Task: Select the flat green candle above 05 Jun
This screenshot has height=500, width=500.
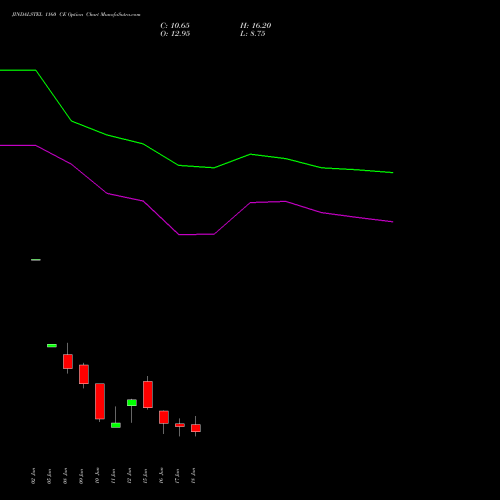Action: pyautogui.click(x=52, y=346)
